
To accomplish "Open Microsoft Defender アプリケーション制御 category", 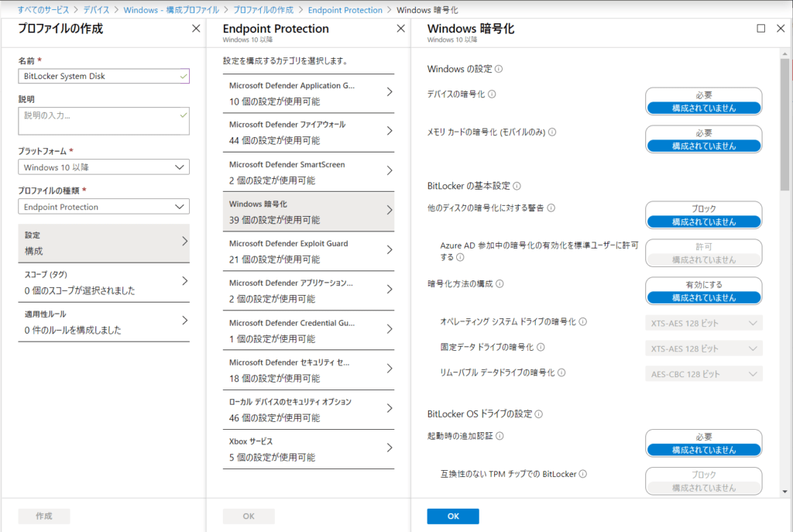I will 308,290.
